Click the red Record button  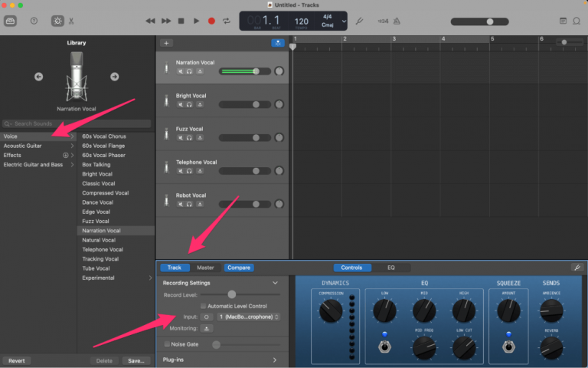[x=211, y=21]
